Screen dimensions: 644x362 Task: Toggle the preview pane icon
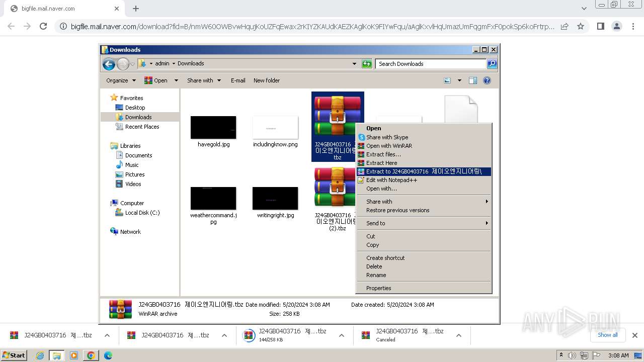click(x=473, y=80)
